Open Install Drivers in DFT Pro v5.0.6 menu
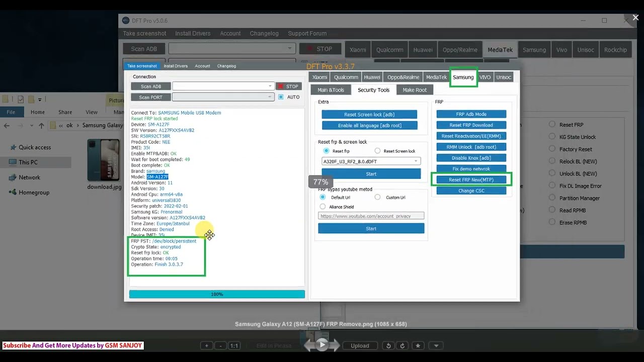644x362 pixels. coord(193,34)
